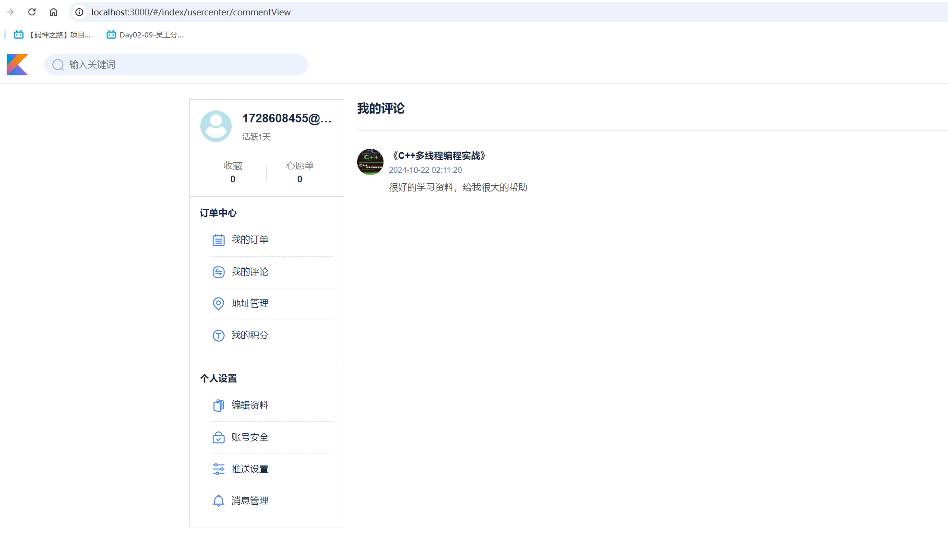This screenshot has height=560, width=948.
Task: Click the search magnifier icon
Action: tap(58, 64)
